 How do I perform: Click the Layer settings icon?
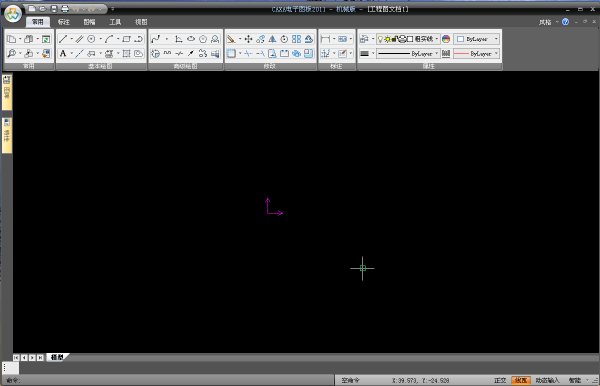[364, 39]
